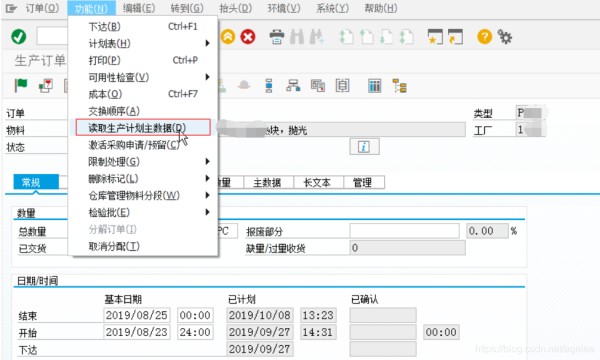Click the Find binoculars icon
The height and width of the screenshot is (360, 600).
click(297, 37)
